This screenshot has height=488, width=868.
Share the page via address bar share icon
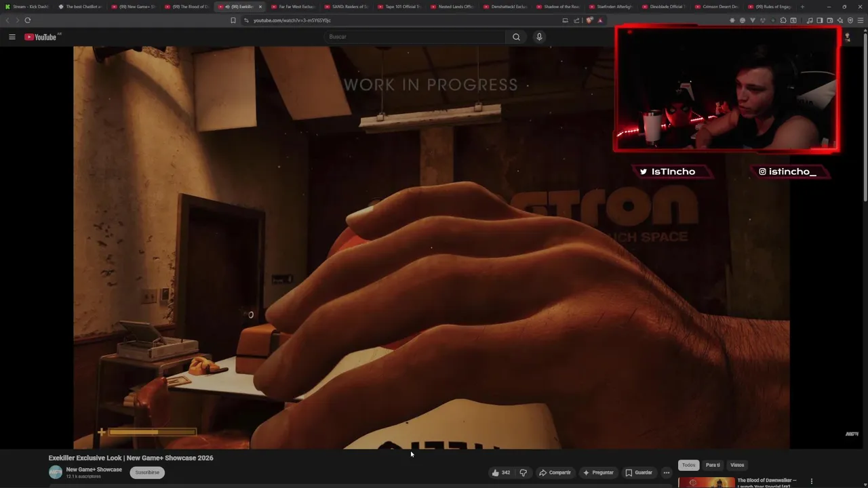pos(576,20)
